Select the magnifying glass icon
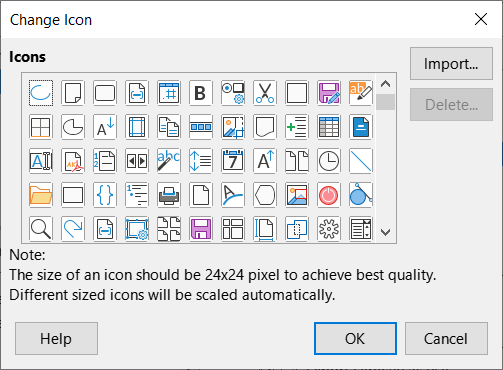The image size is (503, 370). 41,229
